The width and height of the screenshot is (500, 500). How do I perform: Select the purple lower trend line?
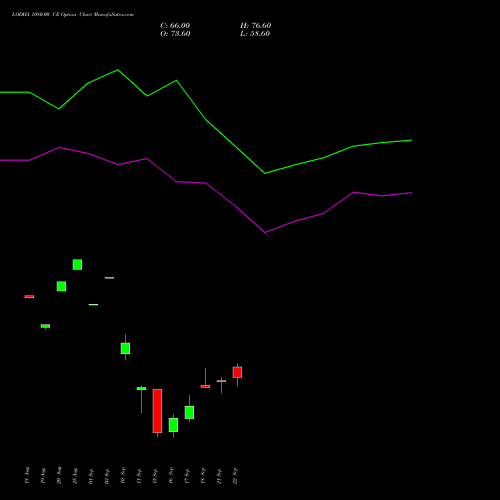(x=206, y=183)
